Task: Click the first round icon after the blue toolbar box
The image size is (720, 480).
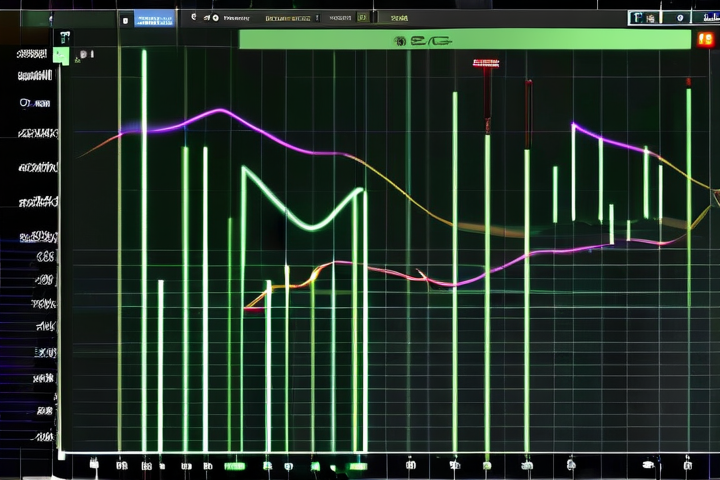Action: coord(194,18)
